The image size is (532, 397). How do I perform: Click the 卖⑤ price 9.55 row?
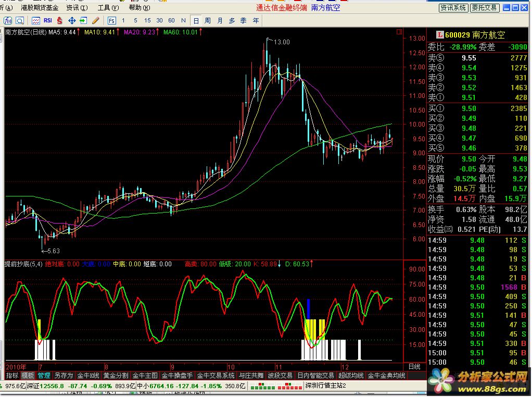tap(477, 58)
